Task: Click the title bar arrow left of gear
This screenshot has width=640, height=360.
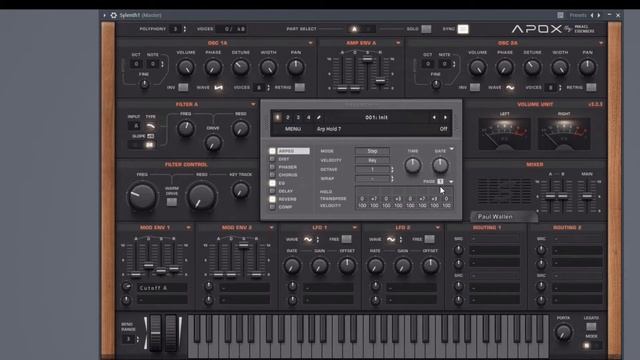Action: point(104,15)
